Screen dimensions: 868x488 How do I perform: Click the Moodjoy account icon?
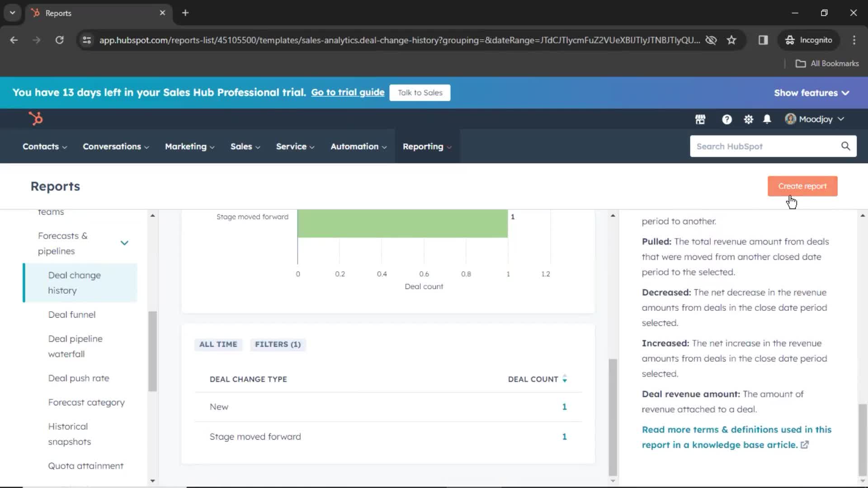(x=789, y=118)
